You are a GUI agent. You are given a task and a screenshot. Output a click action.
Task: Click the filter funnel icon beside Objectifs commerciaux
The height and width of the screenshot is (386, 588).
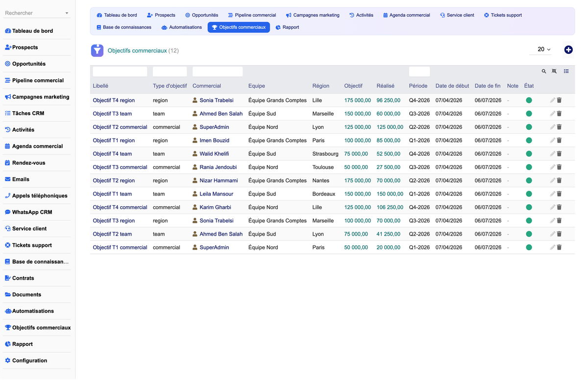pos(97,50)
